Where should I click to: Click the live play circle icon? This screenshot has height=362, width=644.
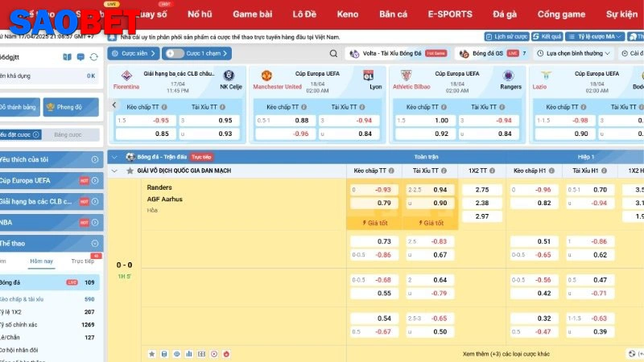pos(214,354)
